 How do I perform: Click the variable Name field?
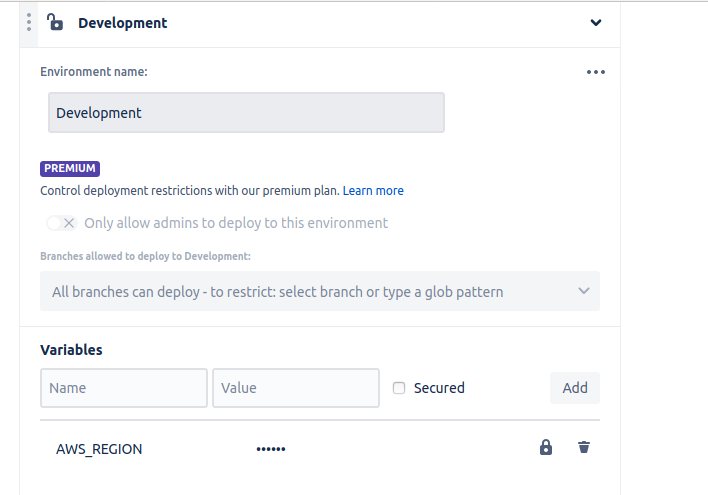[x=124, y=388]
